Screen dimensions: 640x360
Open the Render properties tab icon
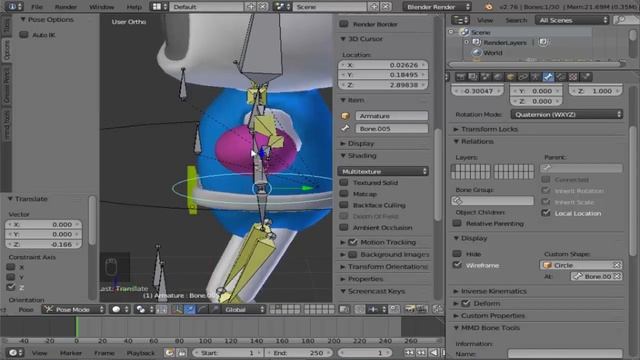(460, 77)
